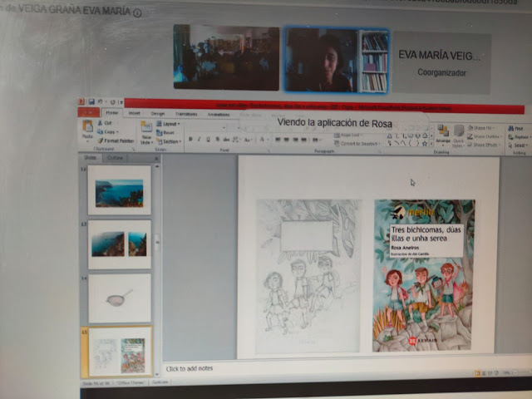Switch to the Outline pane tab
Image resolution: width=532 pixels, height=399 pixels.
point(115,158)
